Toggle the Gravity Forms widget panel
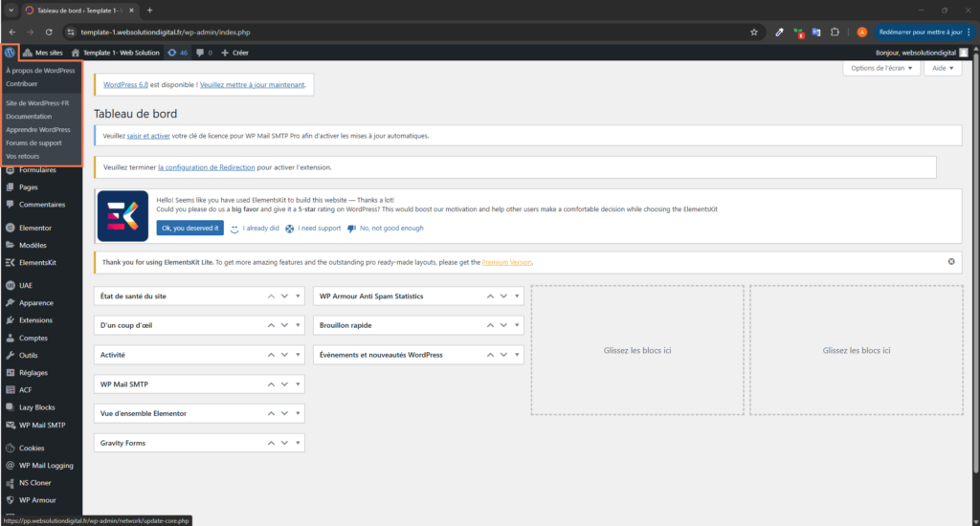 point(300,443)
